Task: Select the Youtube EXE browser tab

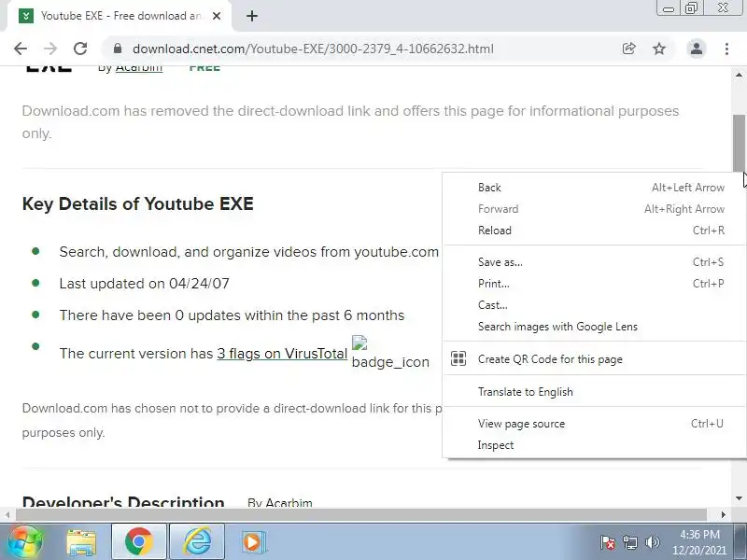Action: point(120,16)
